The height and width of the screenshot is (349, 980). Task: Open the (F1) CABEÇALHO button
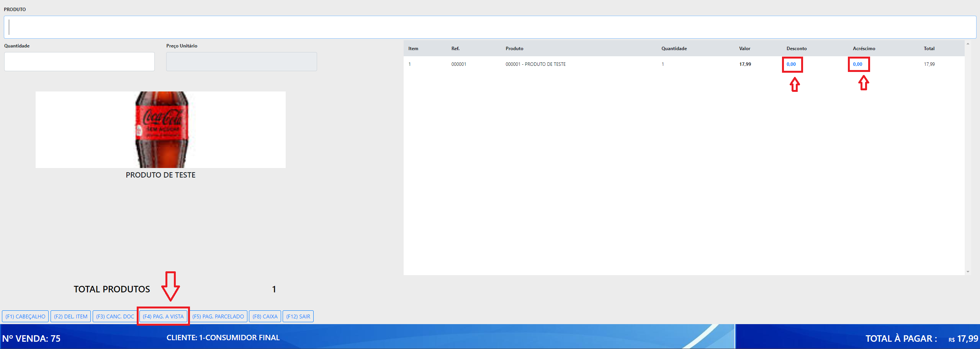tap(25, 316)
